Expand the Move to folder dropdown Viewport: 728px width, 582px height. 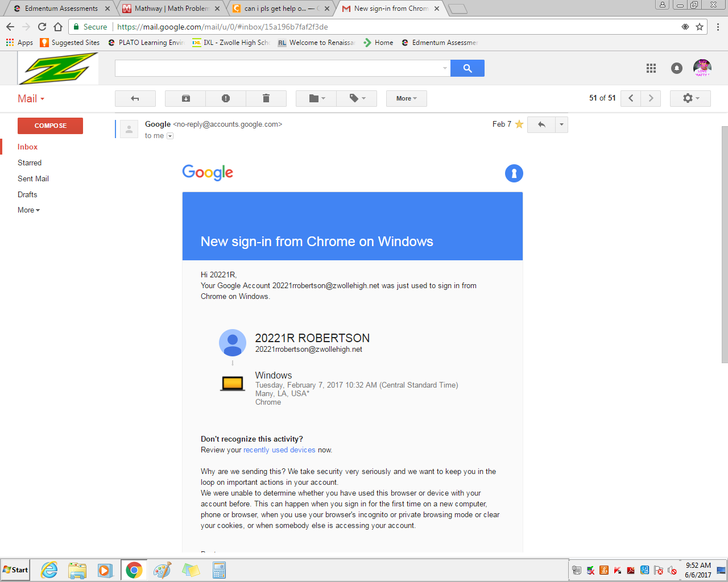click(x=317, y=98)
